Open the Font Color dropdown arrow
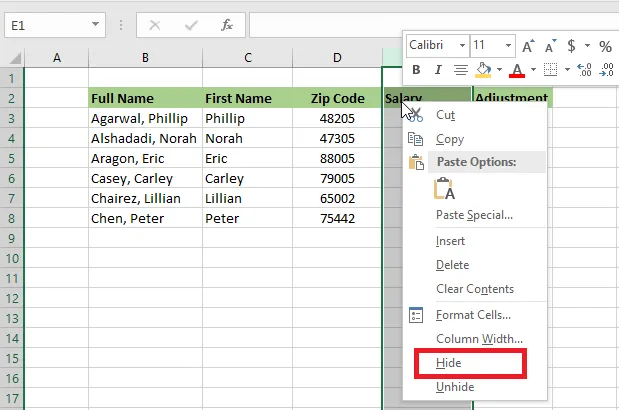The height and width of the screenshot is (410, 619). pyautogui.click(x=533, y=70)
